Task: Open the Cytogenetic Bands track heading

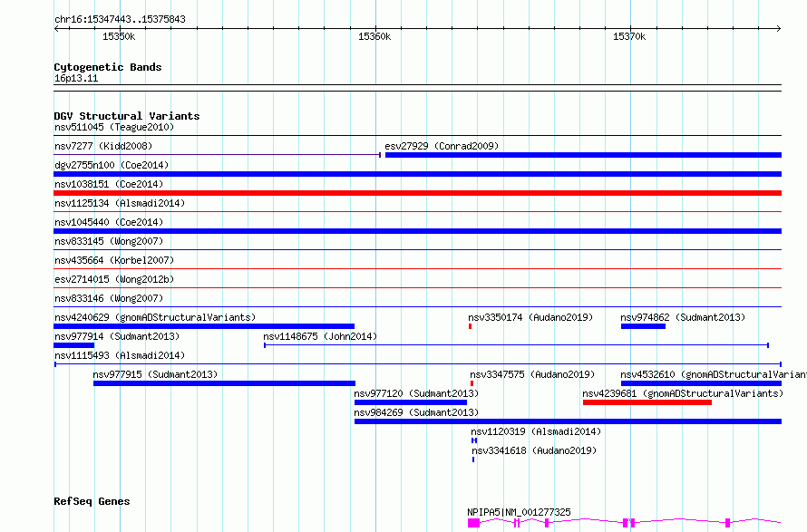Action: (x=108, y=67)
